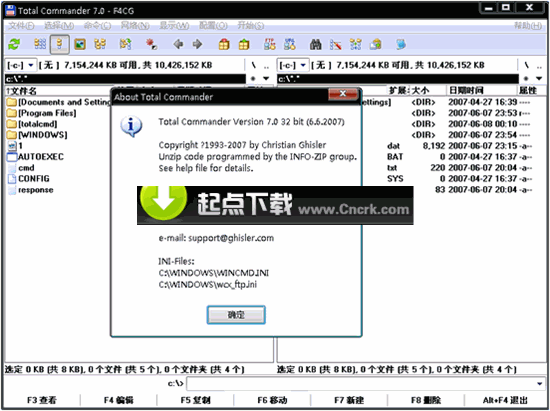
Task: Sort right panel by 大小 column header
Action: click(x=427, y=90)
